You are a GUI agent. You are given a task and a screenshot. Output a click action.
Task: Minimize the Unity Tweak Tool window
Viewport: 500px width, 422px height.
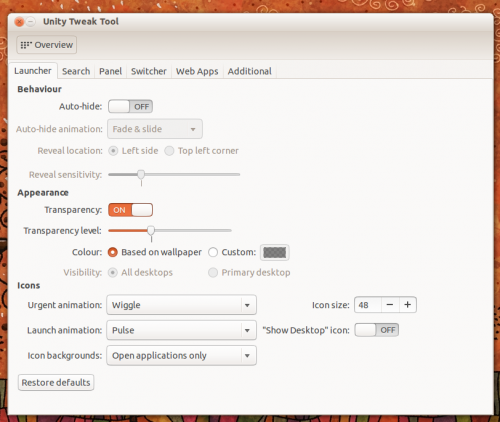(x=30, y=22)
